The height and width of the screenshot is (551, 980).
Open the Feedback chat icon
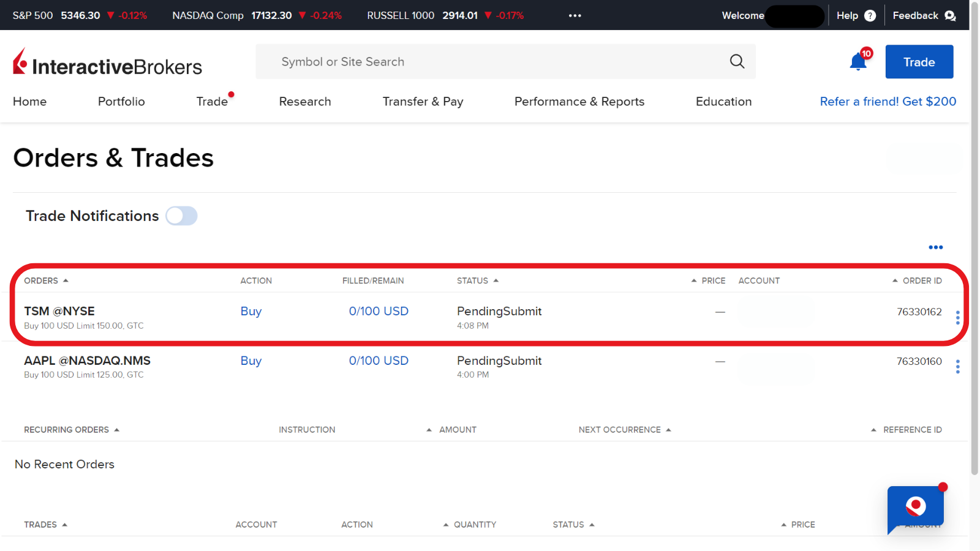950,16
